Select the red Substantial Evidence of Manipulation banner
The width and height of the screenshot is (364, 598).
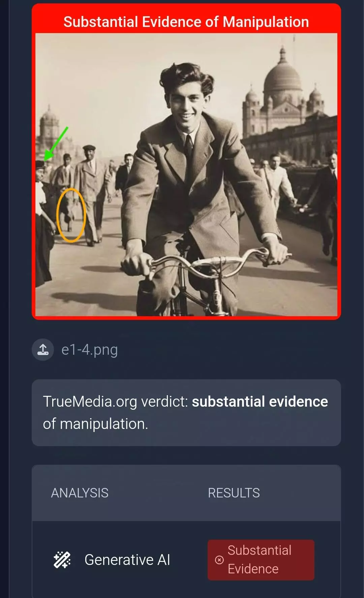[x=186, y=22]
